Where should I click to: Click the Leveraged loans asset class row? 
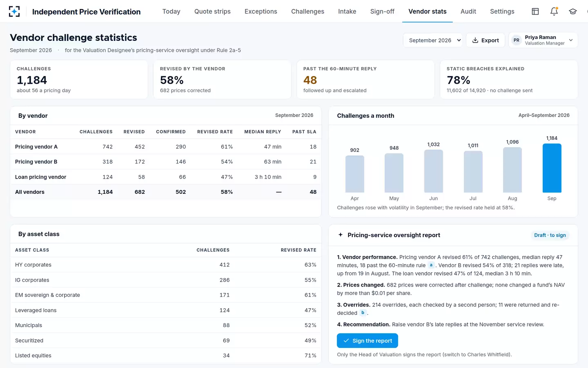point(166,310)
